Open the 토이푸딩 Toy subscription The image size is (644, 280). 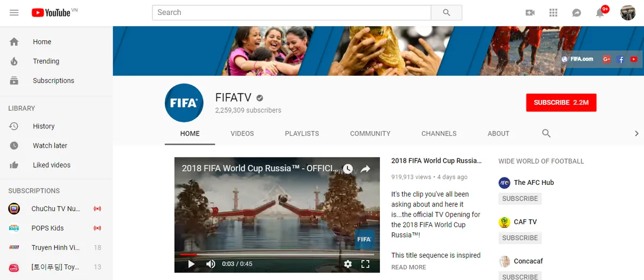point(56,267)
